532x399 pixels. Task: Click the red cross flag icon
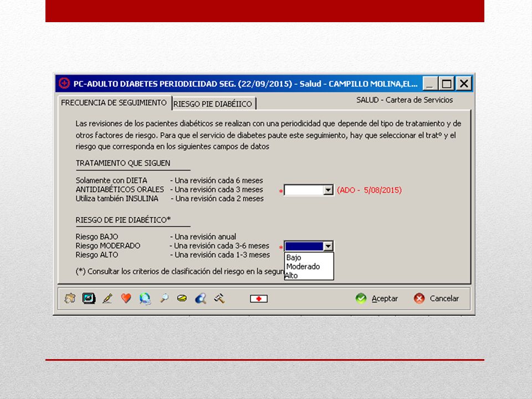point(259,299)
